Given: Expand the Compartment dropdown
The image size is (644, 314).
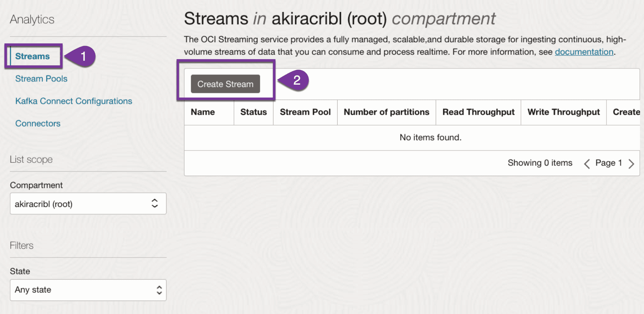Looking at the screenshot, I should [x=88, y=204].
